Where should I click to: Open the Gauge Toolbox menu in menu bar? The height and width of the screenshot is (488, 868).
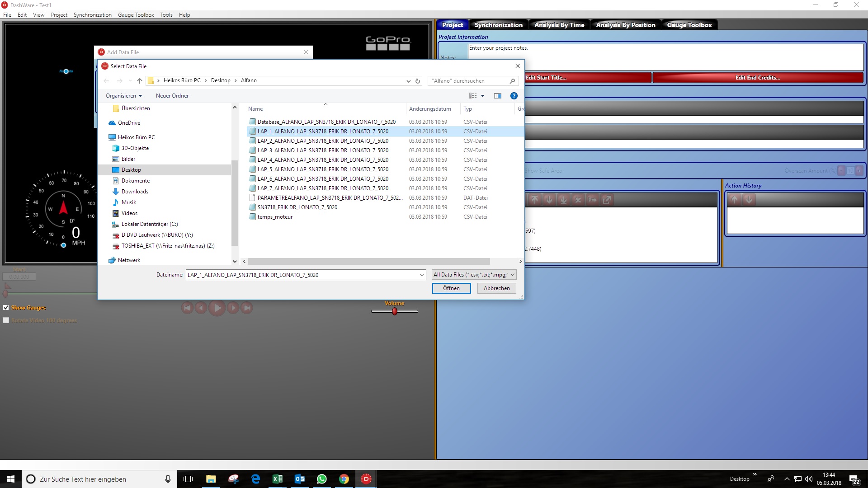click(x=136, y=15)
